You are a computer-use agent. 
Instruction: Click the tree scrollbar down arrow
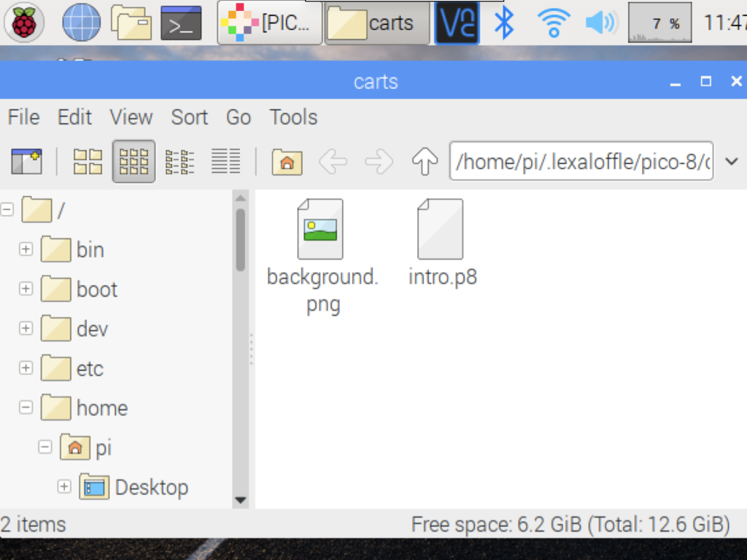point(241,500)
